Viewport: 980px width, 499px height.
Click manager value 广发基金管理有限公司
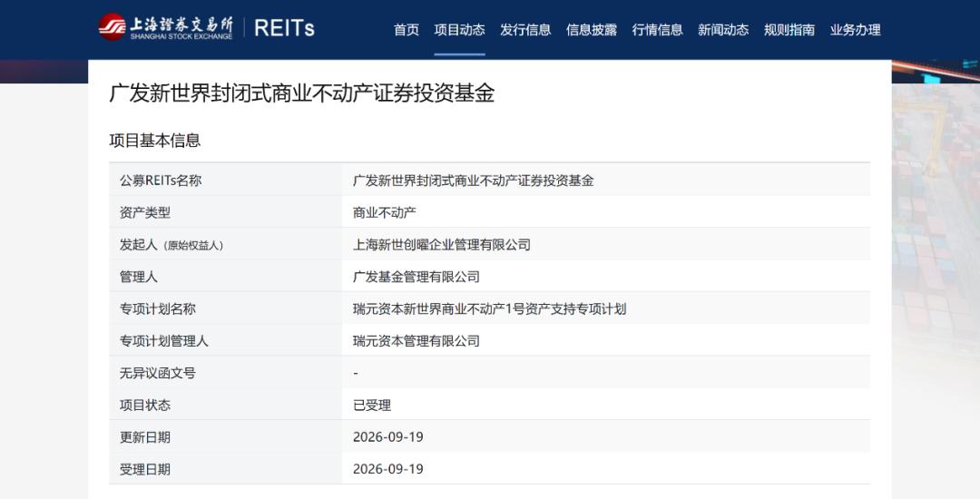[x=416, y=277]
